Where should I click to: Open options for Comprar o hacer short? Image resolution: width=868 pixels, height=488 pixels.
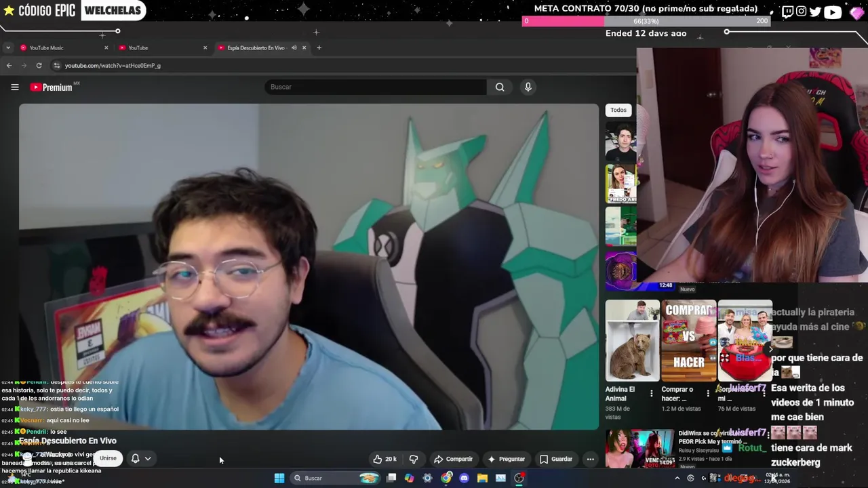pos(708,393)
